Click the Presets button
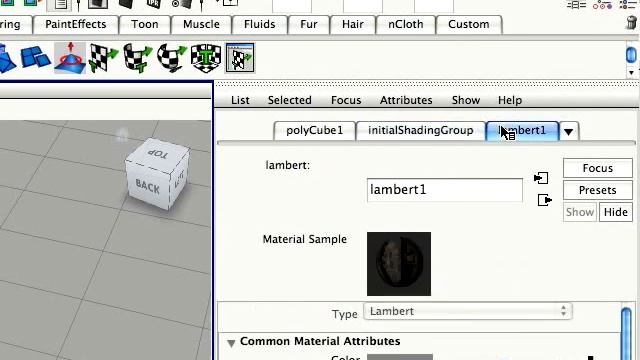640x360 pixels. click(x=598, y=190)
